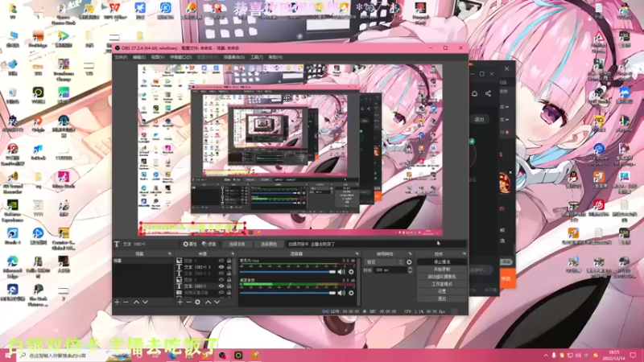
Task: Pop out the 混音器 dock panel icon
Action: pyautogui.click(x=357, y=253)
